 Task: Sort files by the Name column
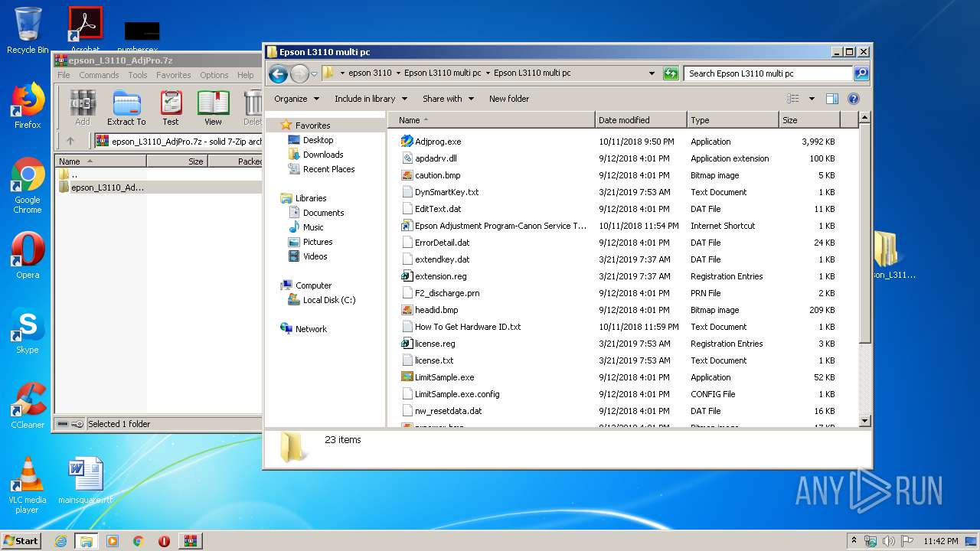pyautogui.click(x=492, y=120)
